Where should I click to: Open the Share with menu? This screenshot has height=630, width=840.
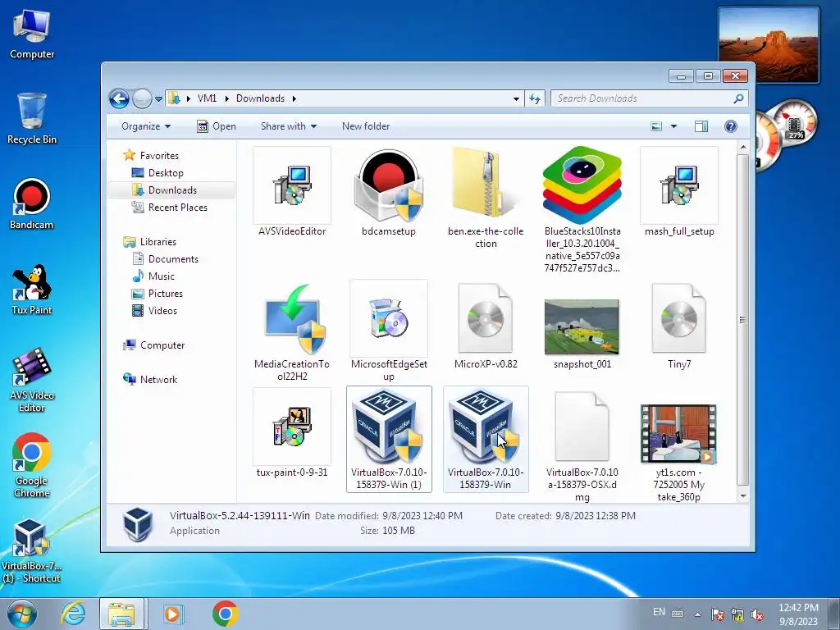tap(289, 126)
